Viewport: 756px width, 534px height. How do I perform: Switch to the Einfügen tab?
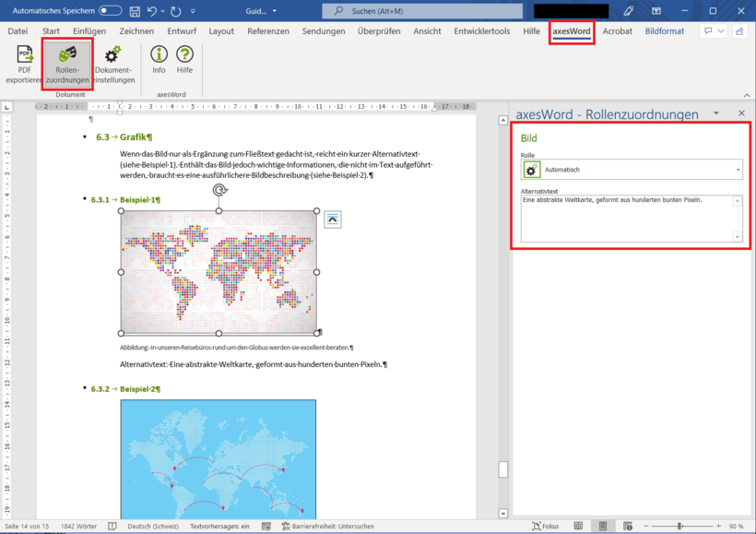(x=89, y=30)
